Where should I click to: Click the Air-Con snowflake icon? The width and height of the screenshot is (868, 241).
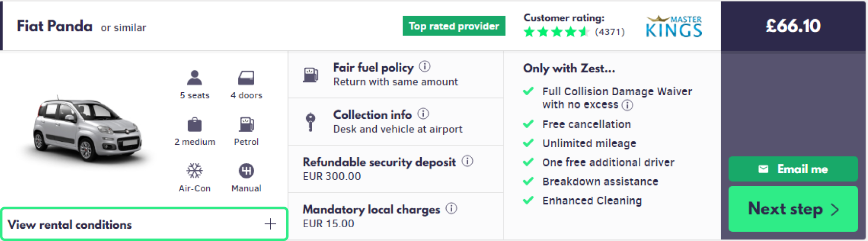(x=194, y=171)
